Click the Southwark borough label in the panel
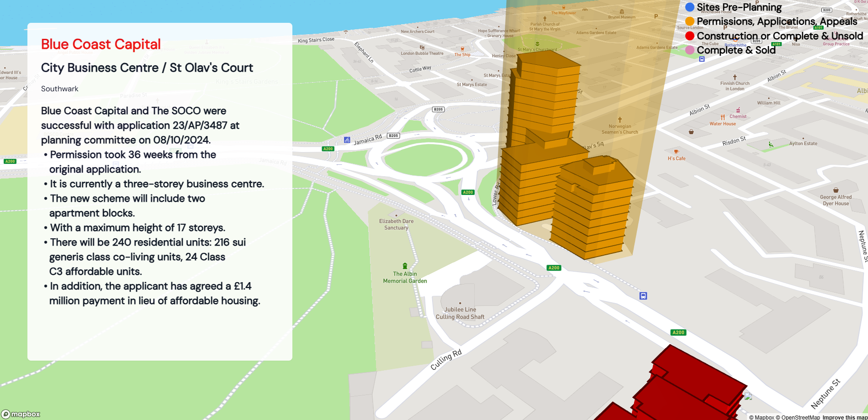This screenshot has height=420, width=868. (60, 89)
